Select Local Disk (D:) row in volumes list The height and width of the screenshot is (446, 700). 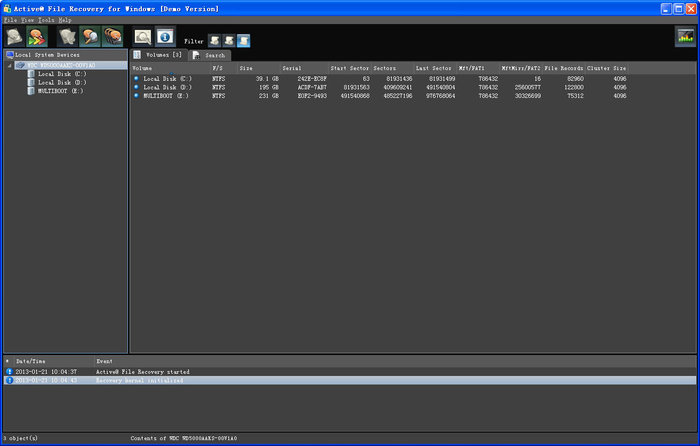[x=379, y=88]
